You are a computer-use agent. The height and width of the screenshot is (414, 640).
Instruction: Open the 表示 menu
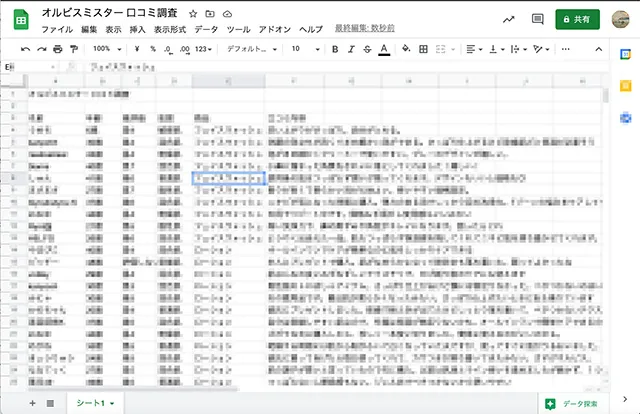click(113, 29)
